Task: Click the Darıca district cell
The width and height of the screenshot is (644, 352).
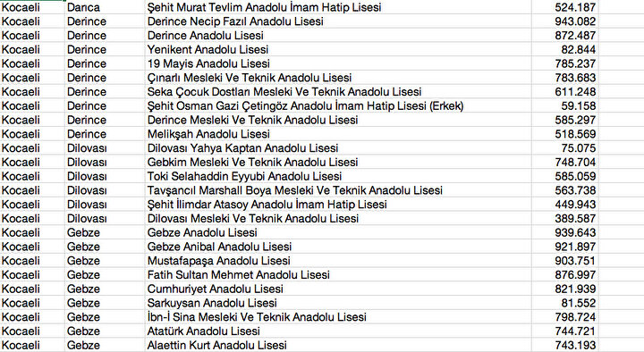Action: 105,7
